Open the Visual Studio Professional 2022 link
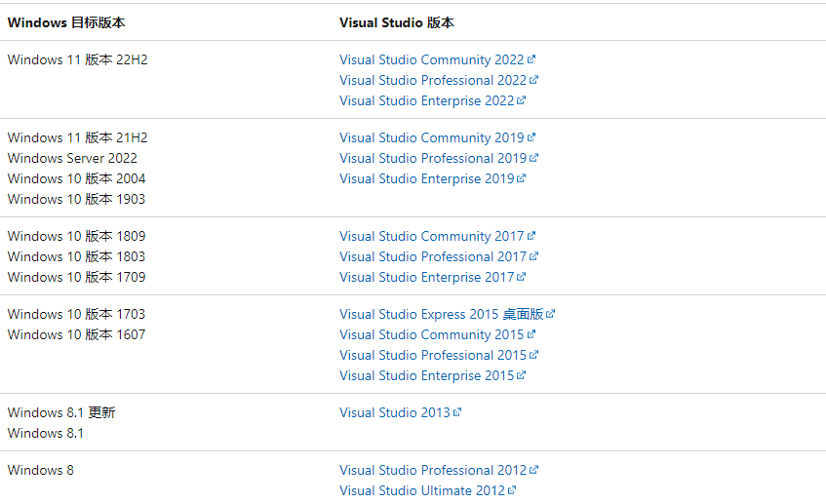 [433, 80]
